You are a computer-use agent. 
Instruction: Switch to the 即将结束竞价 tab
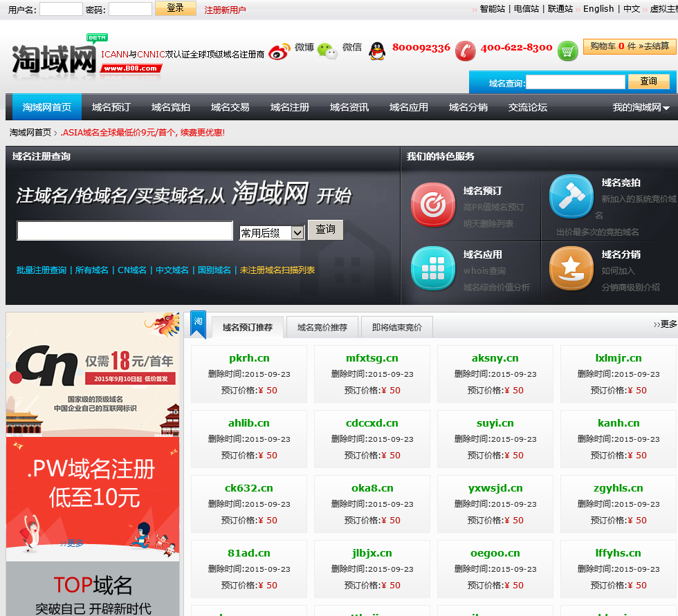(x=397, y=327)
